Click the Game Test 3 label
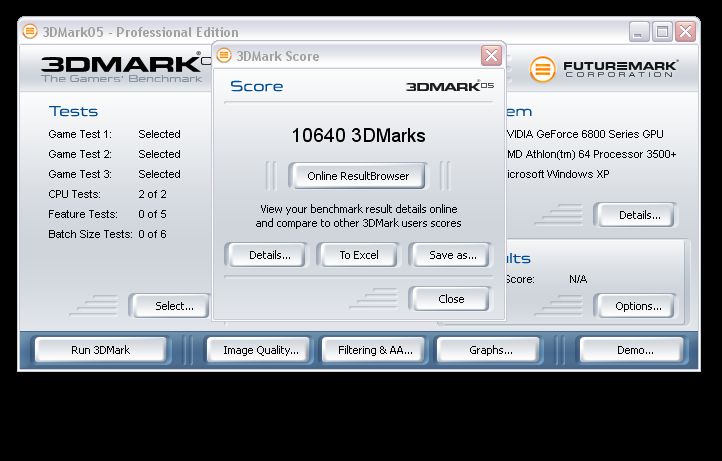Viewport: 722px width, 461px height. [x=80, y=174]
